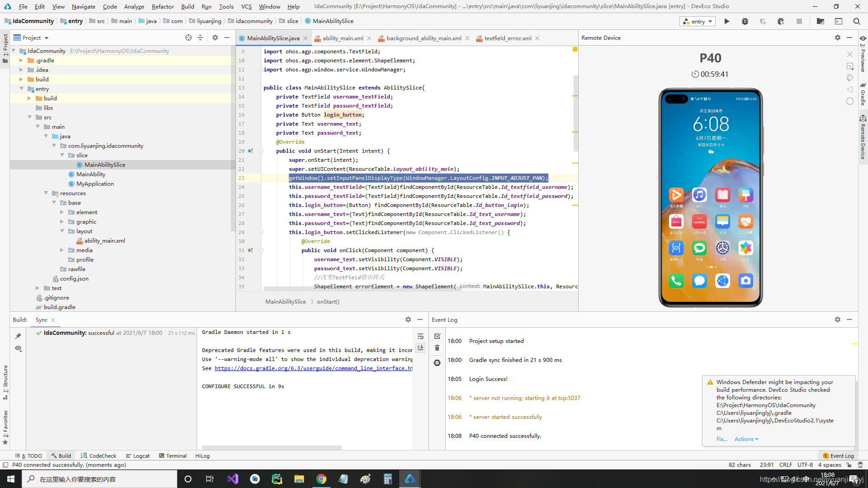Open the VCS menu
The image size is (868, 488).
coord(246,6)
